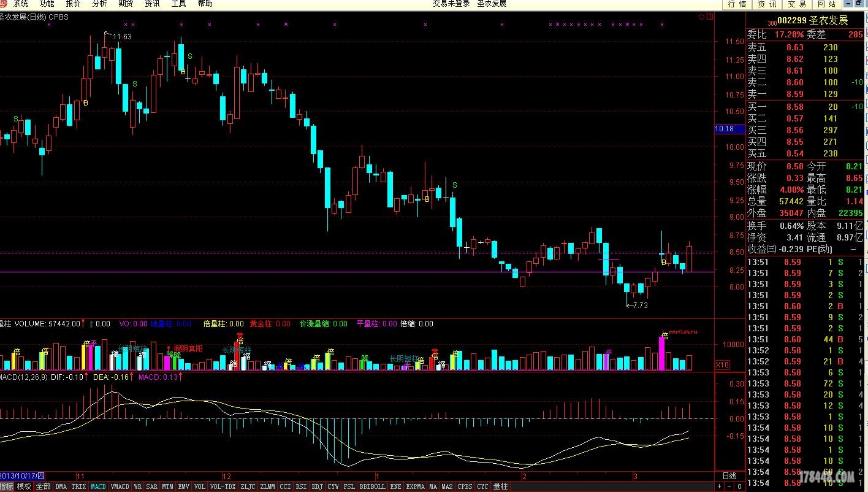Click the 资讯 button at top right
Viewport: 868px width, 492px height.
point(767,4)
